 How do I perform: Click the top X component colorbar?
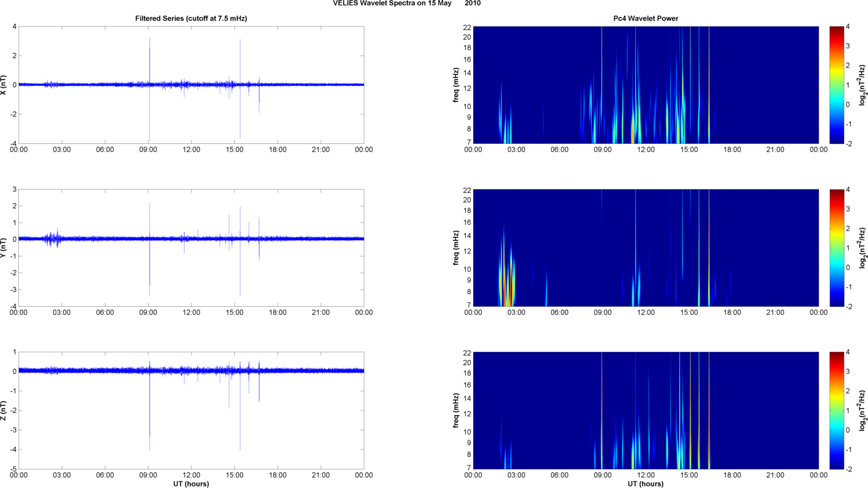click(x=836, y=85)
